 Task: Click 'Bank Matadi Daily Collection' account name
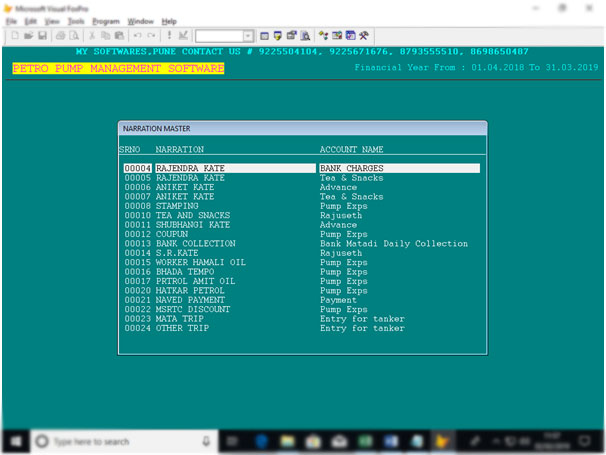click(394, 244)
